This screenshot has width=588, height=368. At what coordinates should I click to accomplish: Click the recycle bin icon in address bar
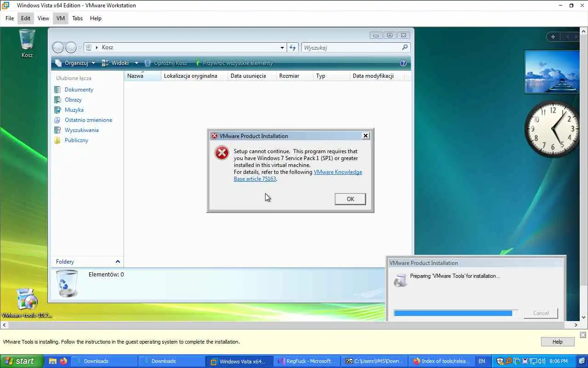89,47
